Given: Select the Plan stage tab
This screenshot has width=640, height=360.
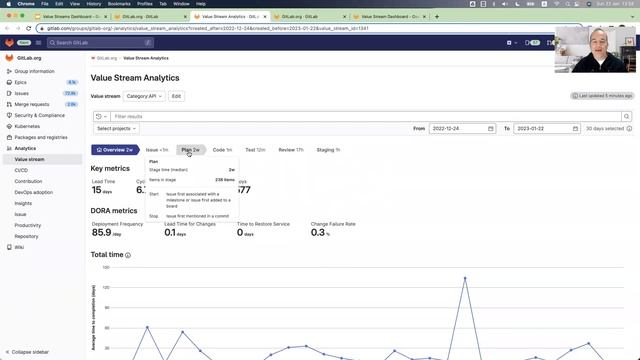Looking at the screenshot, I should pos(191,150).
